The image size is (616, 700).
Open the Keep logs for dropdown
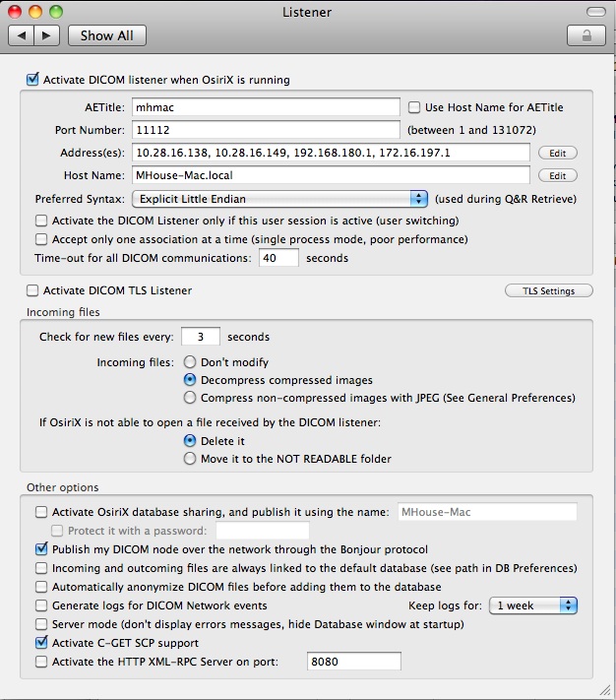(533, 605)
